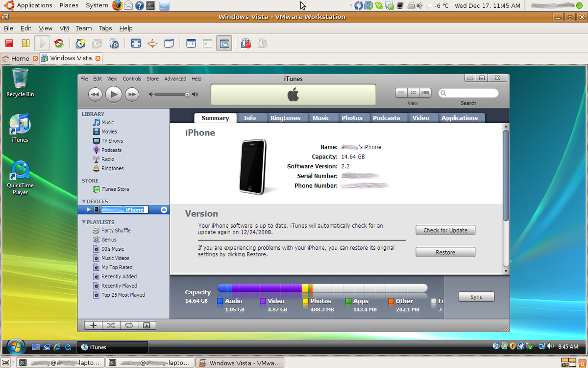Image resolution: width=588 pixels, height=368 pixels.
Task: Show artwork viewer button in iTunes
Action: tap(147, 325)
